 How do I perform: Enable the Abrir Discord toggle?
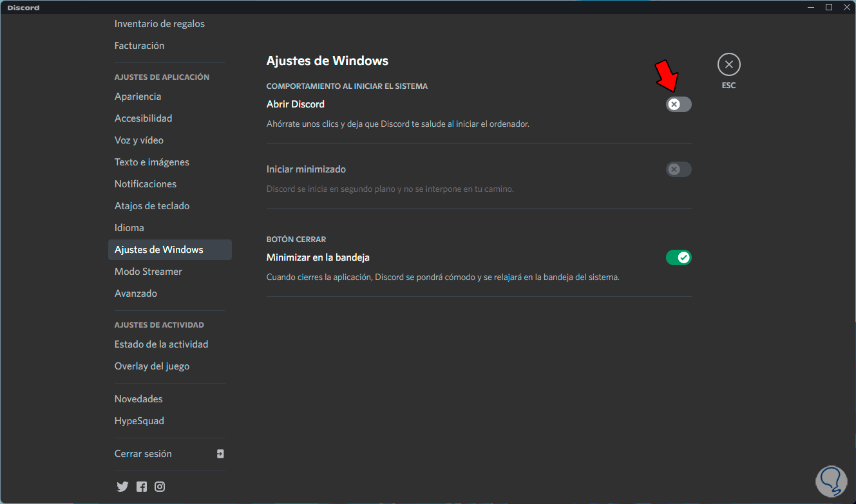(x=679, y=104)
